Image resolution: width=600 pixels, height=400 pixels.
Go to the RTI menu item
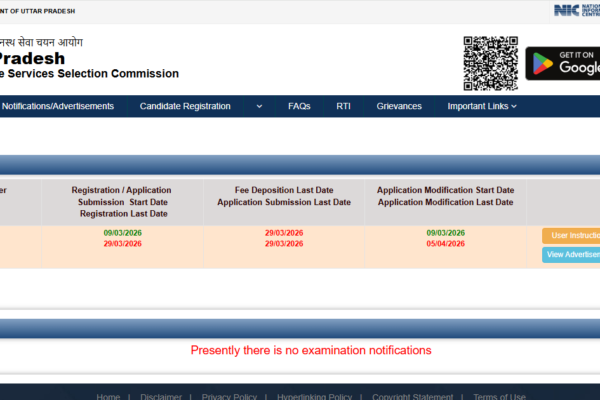click(343, 106)
